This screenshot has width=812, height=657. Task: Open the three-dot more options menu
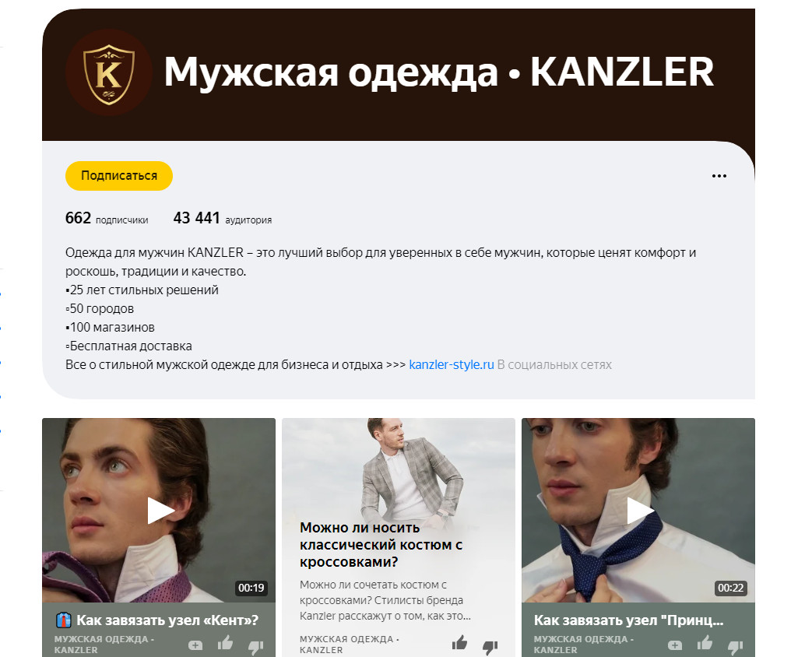click(719, 176)
